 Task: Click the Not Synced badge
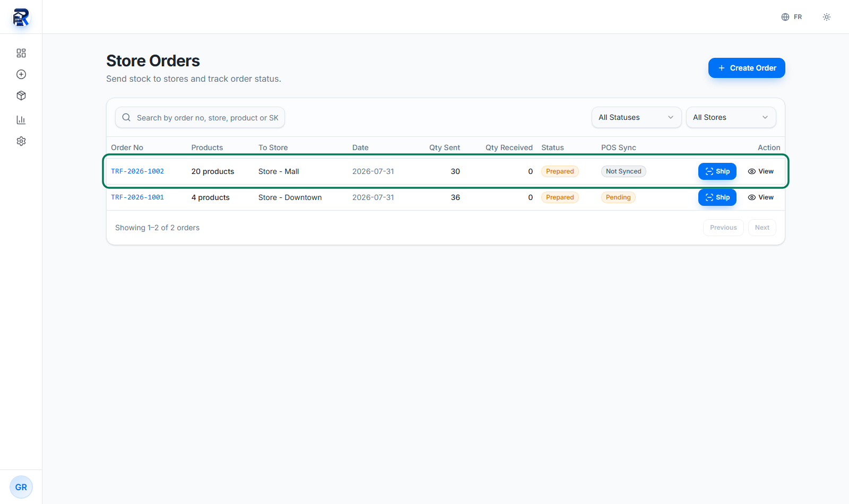(x=623, y=171)
